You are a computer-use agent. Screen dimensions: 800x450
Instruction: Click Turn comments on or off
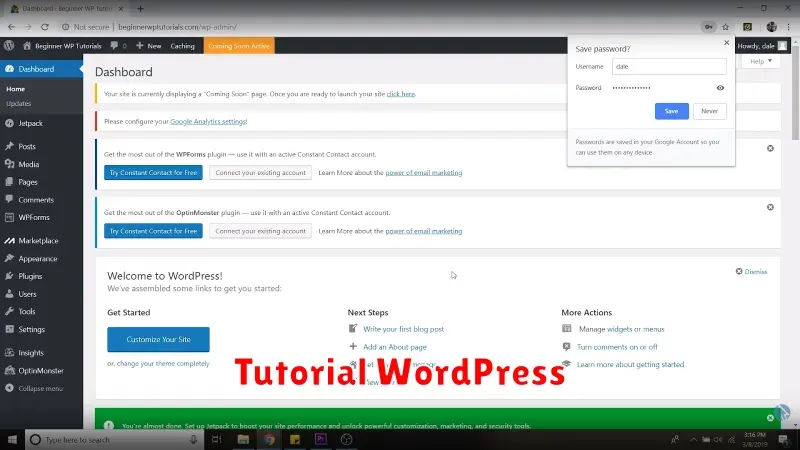[x=617, y=347]
